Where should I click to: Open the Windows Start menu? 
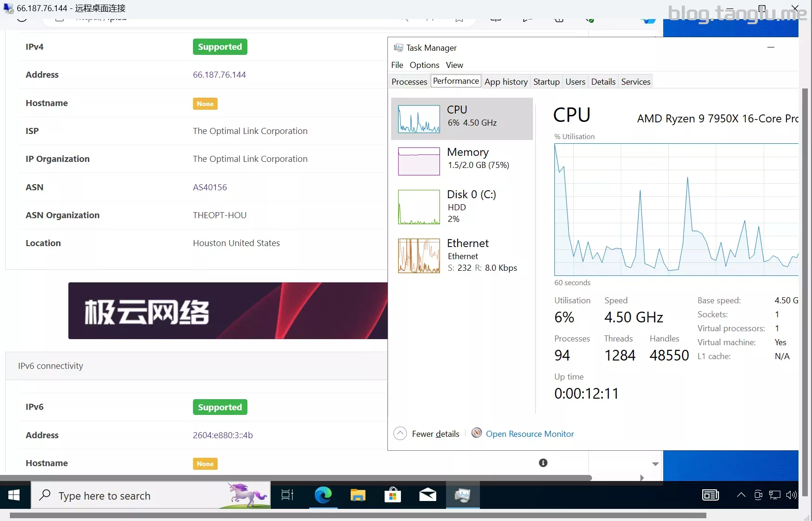click(x=14, y=495)
